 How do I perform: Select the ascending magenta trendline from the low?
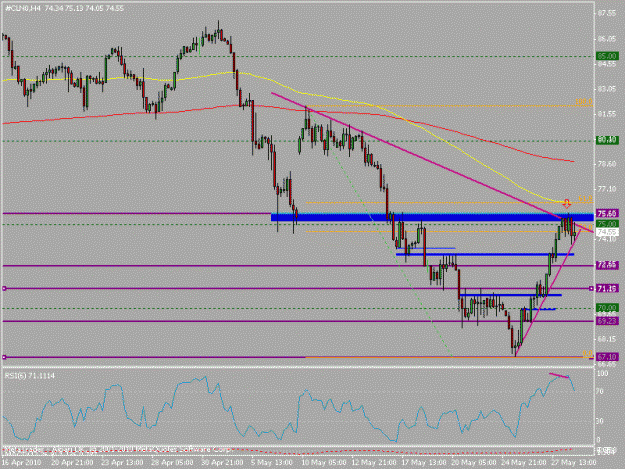(548, 292)
